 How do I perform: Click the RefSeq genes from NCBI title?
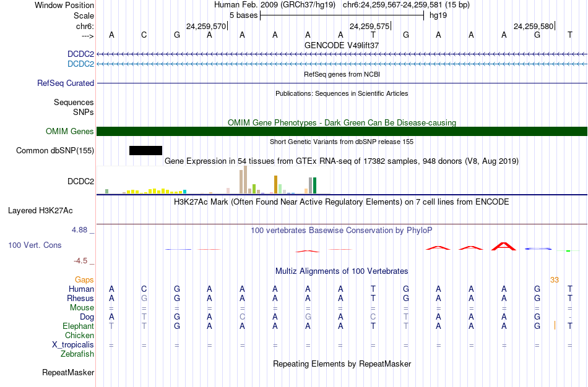click(342, 74)
